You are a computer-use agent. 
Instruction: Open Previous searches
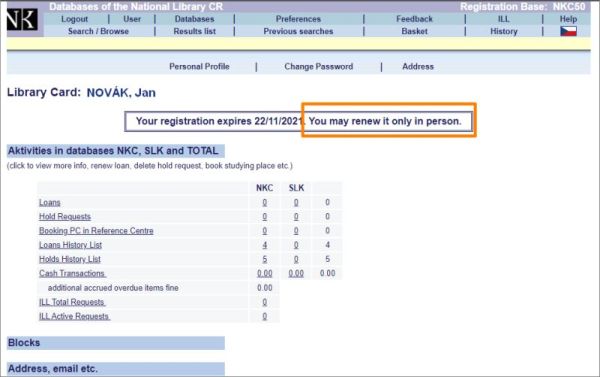pos(298,31)
